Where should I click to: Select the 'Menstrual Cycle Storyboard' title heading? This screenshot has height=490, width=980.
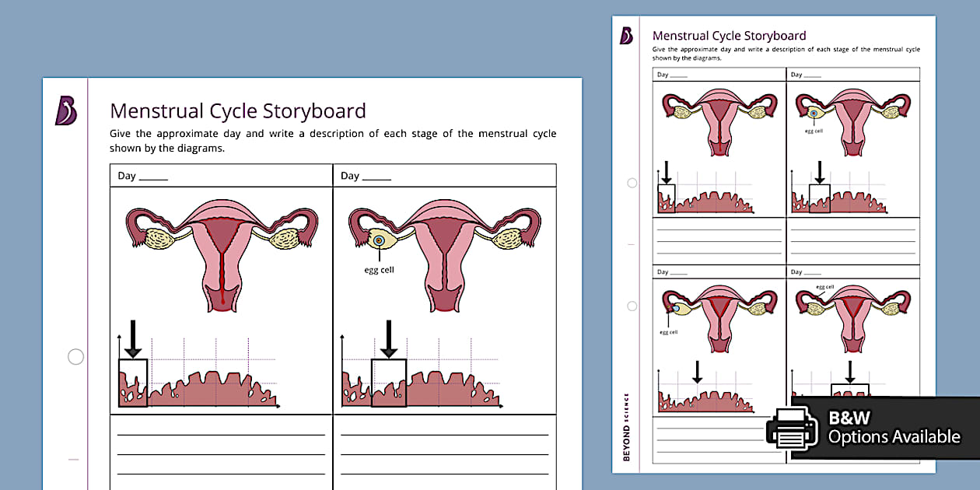tap(237, 110)
